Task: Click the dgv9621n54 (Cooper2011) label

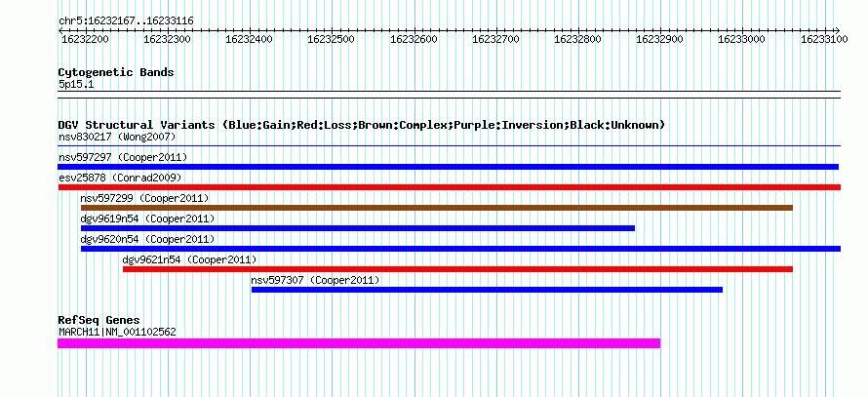Action: (x=189, y=259)
